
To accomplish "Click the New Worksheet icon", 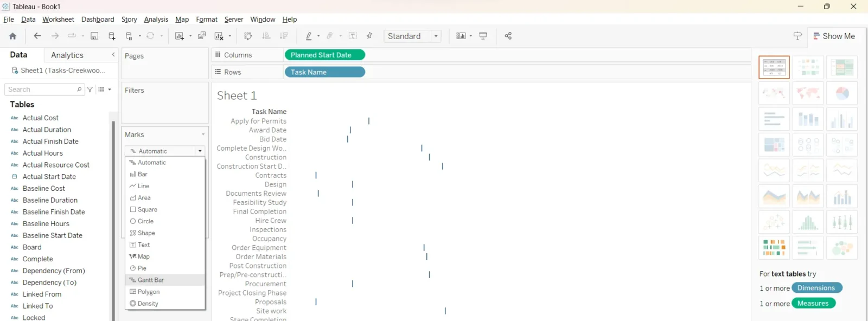I will (x=180, y=36).
